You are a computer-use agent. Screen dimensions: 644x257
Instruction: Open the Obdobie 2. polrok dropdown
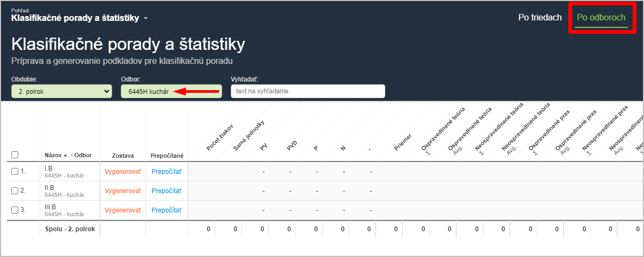(x=62, y=91)
